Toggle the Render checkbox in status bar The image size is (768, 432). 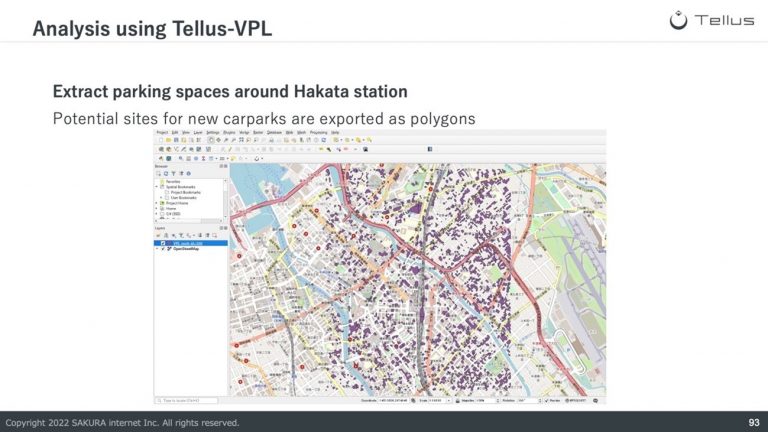(x=547, y=401)
